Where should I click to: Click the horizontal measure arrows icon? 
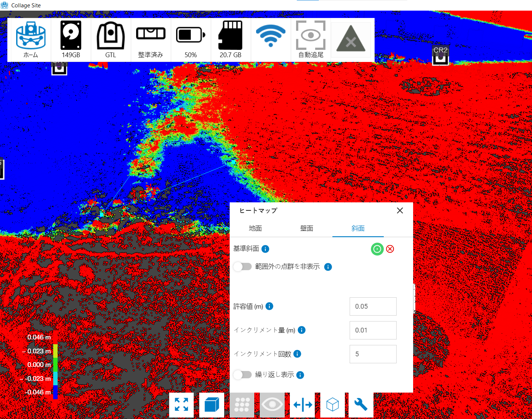(x=303, y=405)
